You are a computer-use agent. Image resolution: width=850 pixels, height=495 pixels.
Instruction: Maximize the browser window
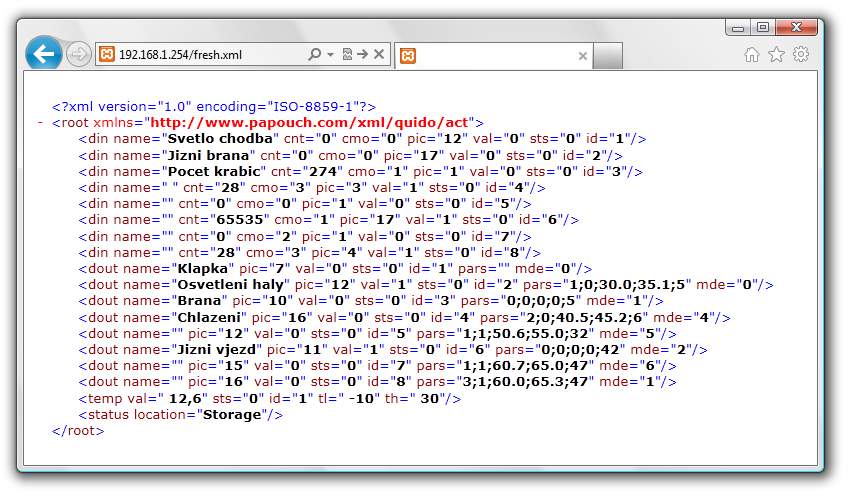coord(763,27)
